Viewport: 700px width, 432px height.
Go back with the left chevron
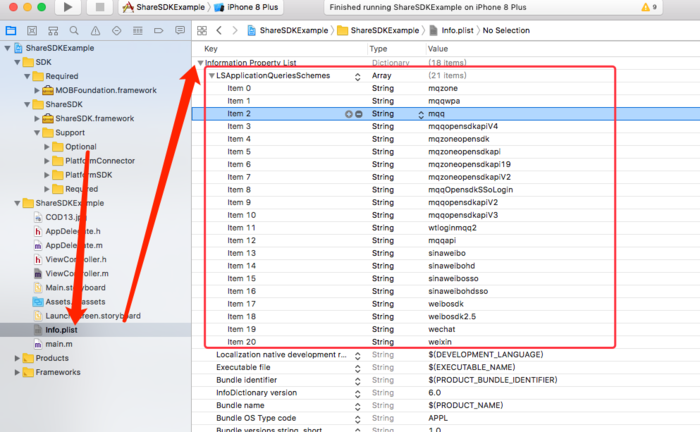pos(219,30)
